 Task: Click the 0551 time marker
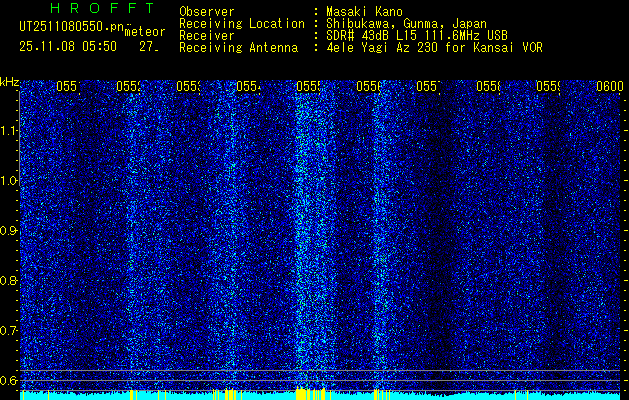pyautogui.click(x=68, y=86)
